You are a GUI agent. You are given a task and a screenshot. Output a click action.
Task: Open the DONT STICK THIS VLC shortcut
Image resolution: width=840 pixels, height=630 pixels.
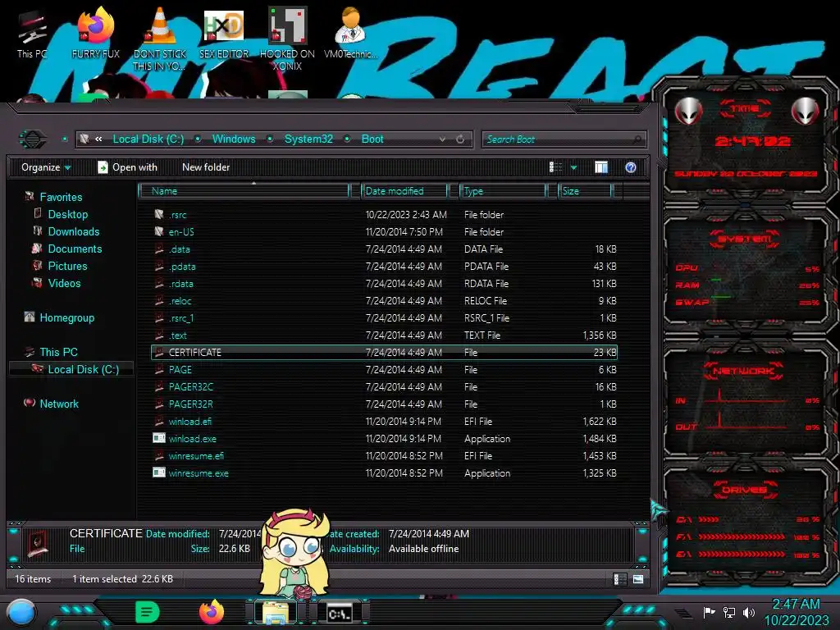(x=160, y=39)
